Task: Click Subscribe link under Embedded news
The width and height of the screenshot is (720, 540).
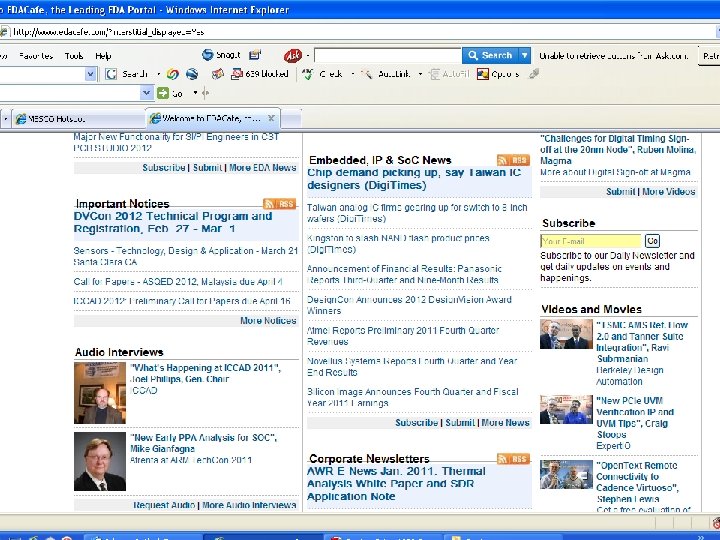Action: pyautogui.click(x=416, y=422)
